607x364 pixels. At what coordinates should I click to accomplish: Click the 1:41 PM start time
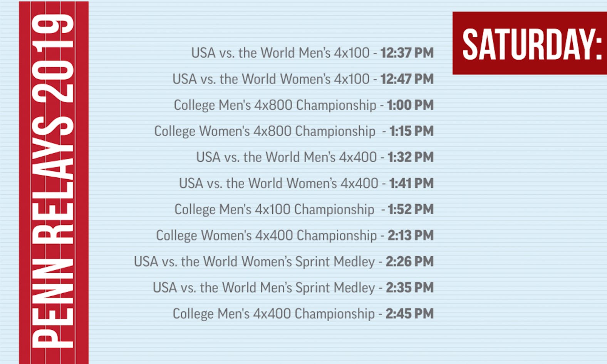(x=411, y=183)
